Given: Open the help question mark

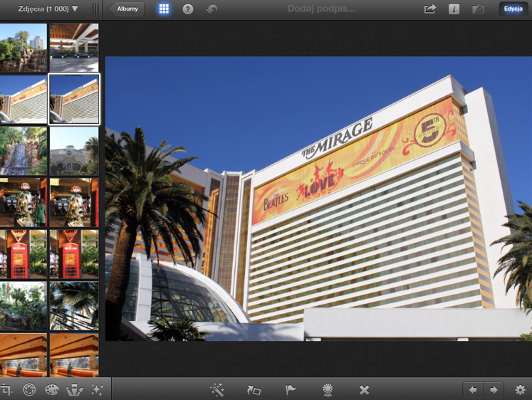Looking at the screenshot, I should click(x=187, y=9).
